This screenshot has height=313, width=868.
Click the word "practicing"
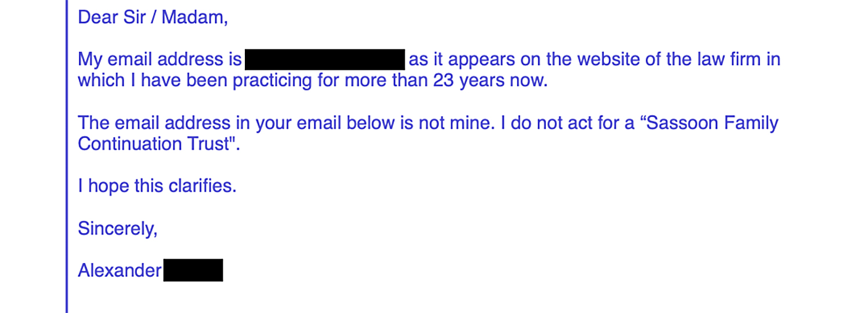click(272, 81)
